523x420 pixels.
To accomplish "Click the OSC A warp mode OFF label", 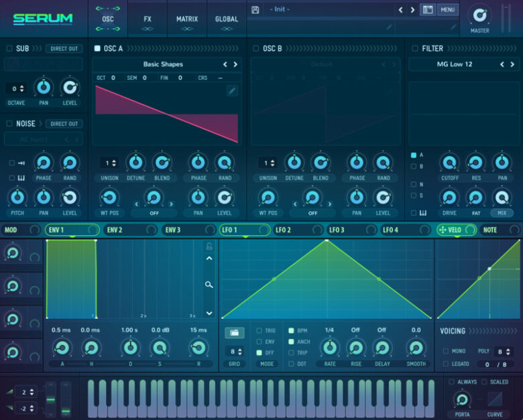I will [x=154, y=213].
